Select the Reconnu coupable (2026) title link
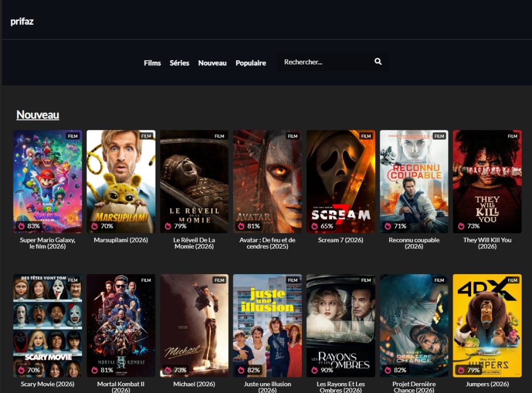Viewport: 532px width, 393px height. point(414,243)
